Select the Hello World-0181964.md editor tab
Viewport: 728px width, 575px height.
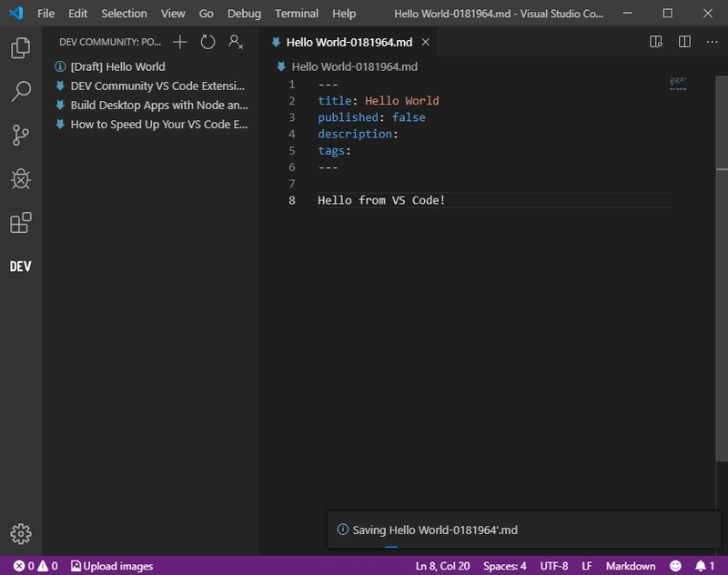tap(349, 42)
